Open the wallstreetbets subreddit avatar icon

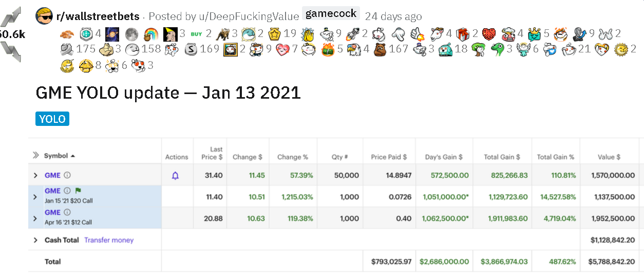click(x=44, y=16)
